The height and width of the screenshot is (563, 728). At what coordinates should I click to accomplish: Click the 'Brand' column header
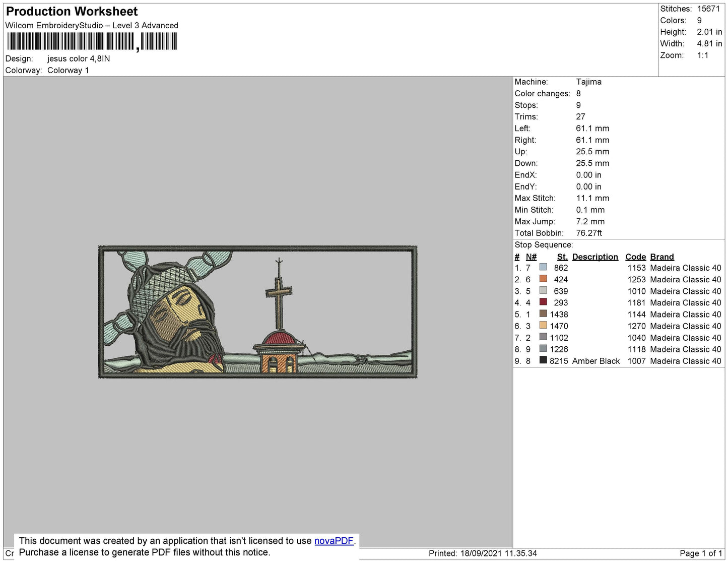coord(661,257)
